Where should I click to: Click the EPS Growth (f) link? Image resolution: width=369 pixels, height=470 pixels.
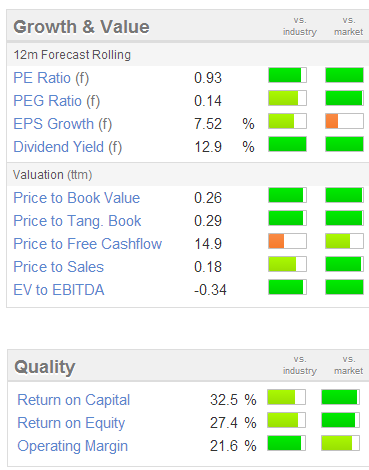(x=63, y=124)
